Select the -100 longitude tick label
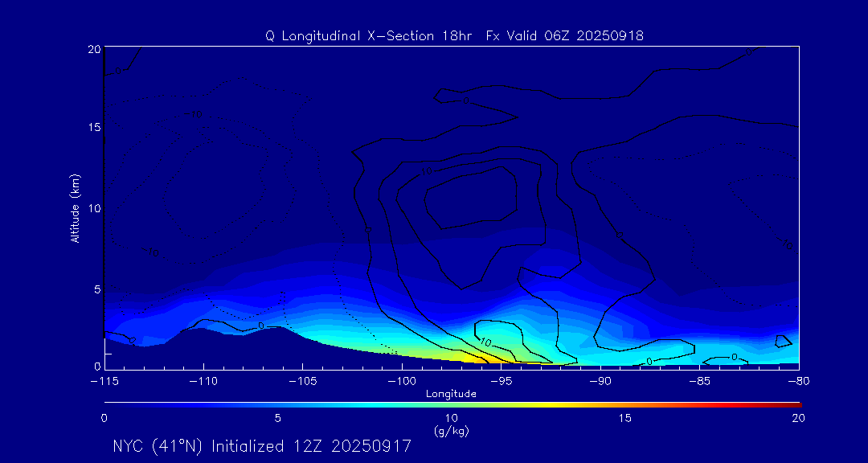 [x=401, y=379]
